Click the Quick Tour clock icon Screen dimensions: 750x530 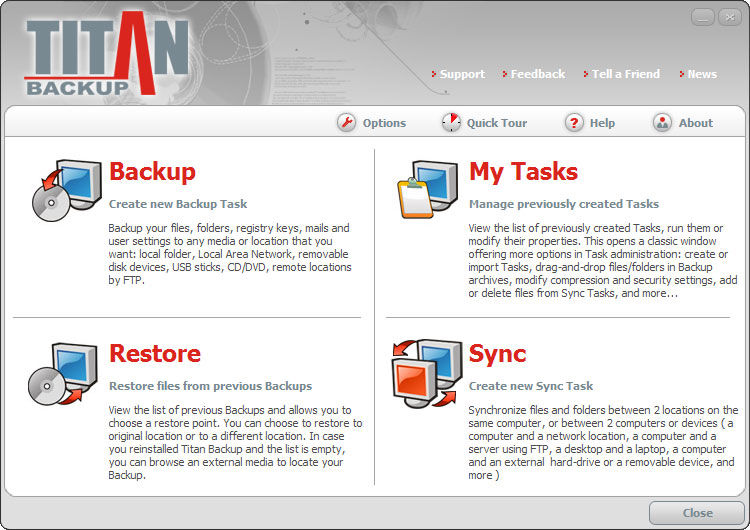click(451, 123)
